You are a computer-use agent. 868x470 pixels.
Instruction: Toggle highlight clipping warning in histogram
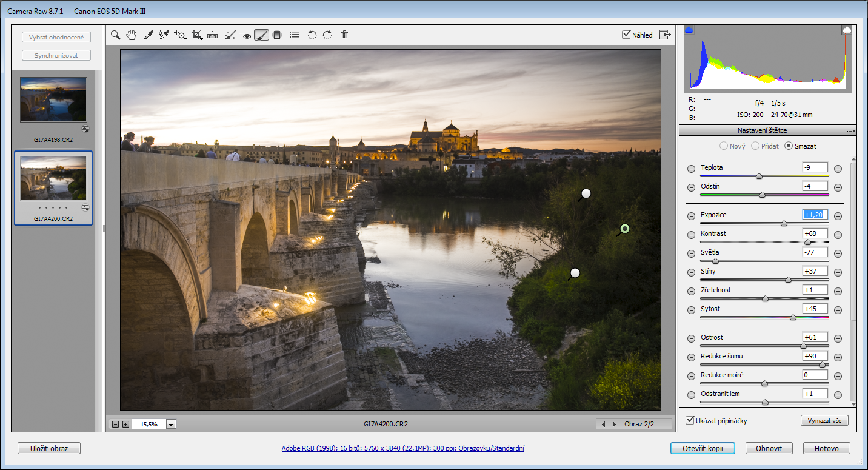point(847,30)
